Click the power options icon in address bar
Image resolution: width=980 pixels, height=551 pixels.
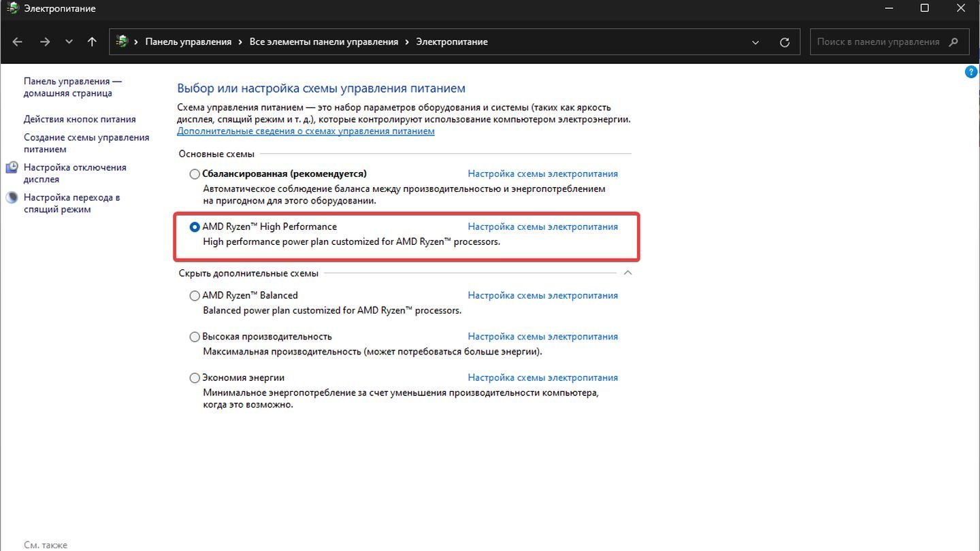122,41
